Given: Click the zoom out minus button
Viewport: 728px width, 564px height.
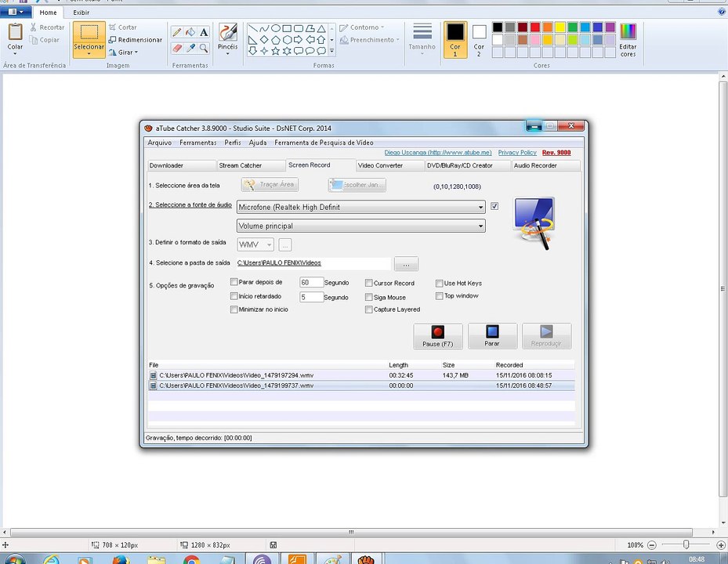Looking at the screenshot, I should [652, 545].
